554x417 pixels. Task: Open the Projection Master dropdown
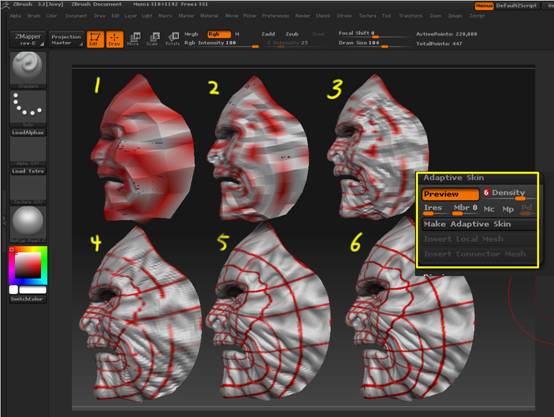coord(66,39)
